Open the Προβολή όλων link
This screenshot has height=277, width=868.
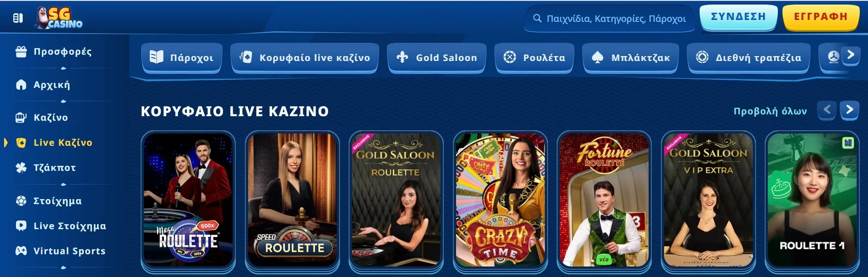coord(770,111)
